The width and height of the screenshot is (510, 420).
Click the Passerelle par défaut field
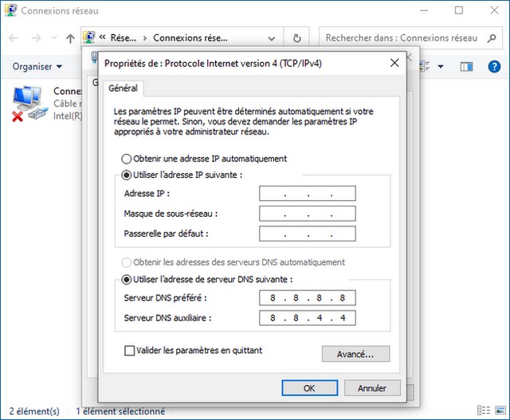tap(308, 234)
